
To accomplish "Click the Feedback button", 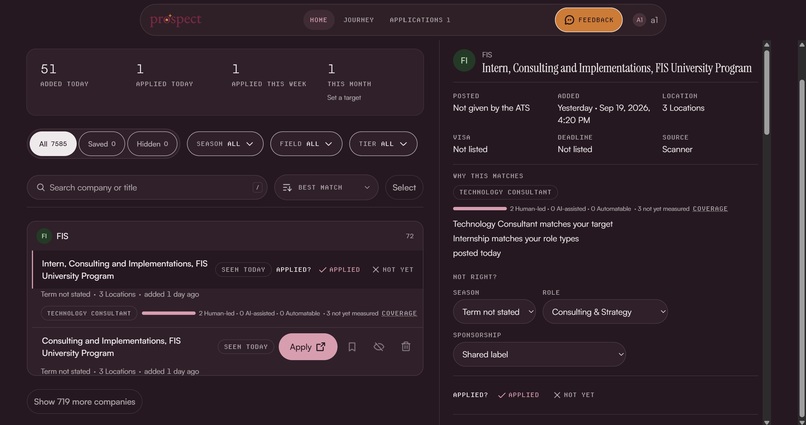I will coord(589,20).
